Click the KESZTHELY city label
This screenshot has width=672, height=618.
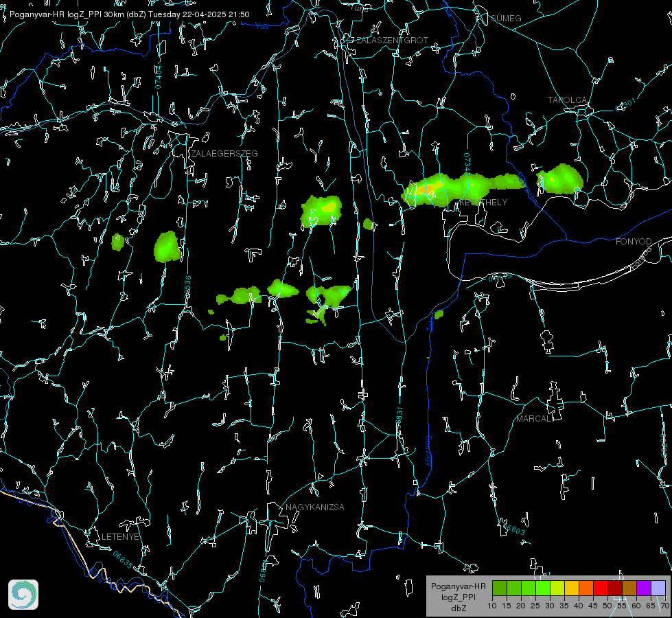coord(483,203)
